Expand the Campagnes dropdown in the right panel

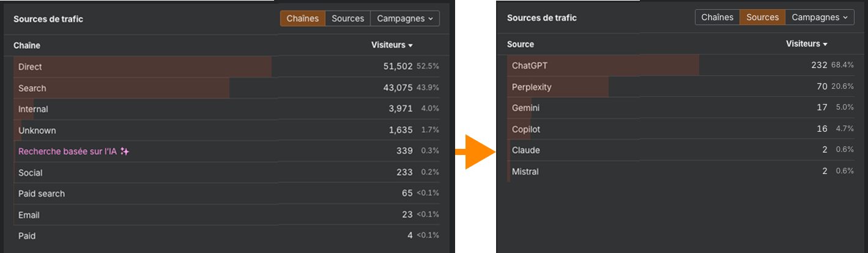(x=820, y=17)
